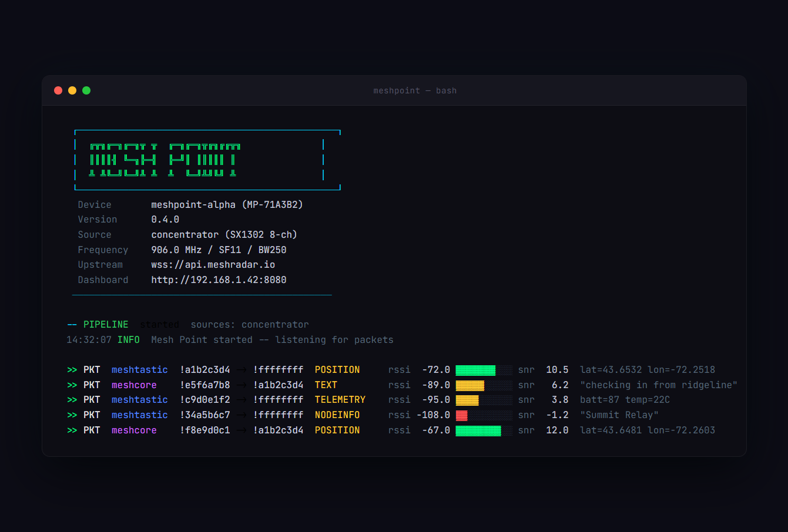Click the rssi value "-95.0"

436,400
